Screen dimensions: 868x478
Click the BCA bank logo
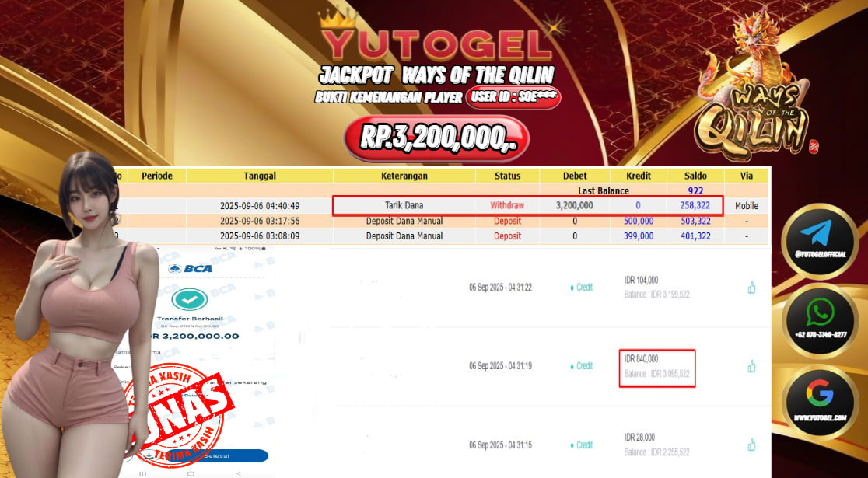point(191,268)
